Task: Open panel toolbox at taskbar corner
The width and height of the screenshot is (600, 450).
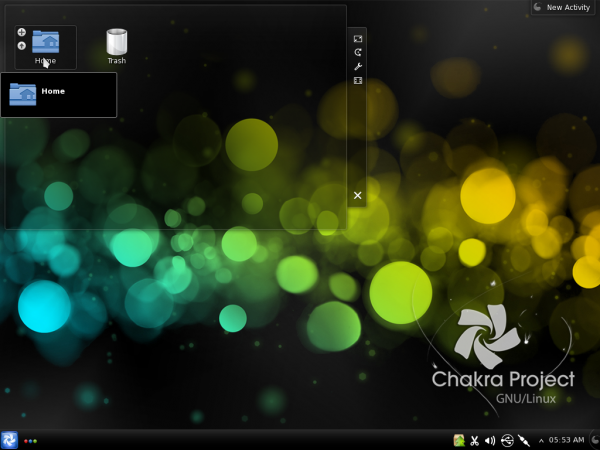Action: 595,440
